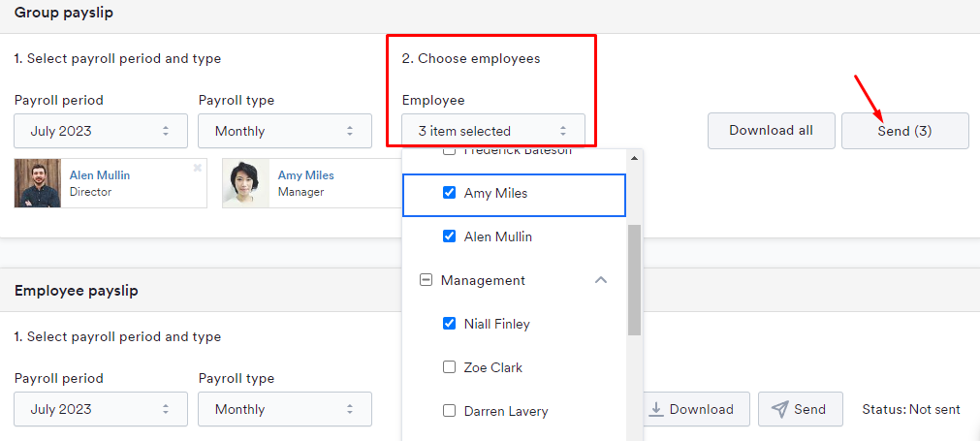Click the Download all button
Screen dimensions: 980x441
[771, 131]
